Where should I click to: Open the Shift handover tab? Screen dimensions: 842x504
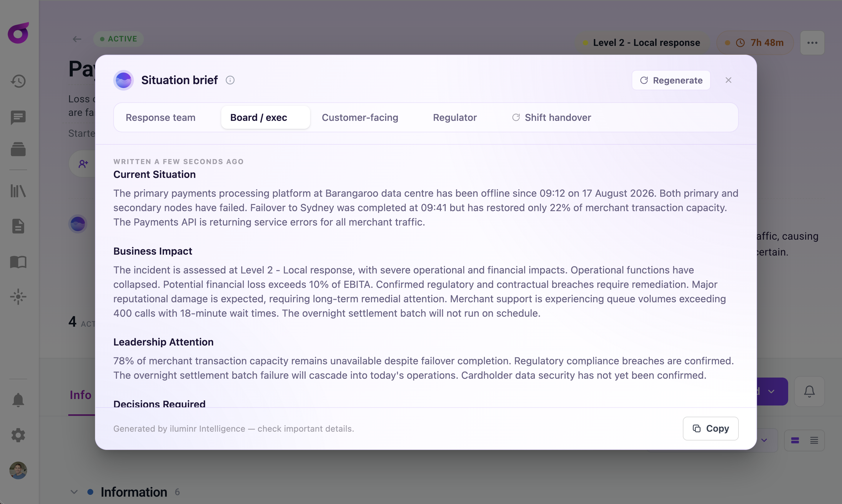552,118
